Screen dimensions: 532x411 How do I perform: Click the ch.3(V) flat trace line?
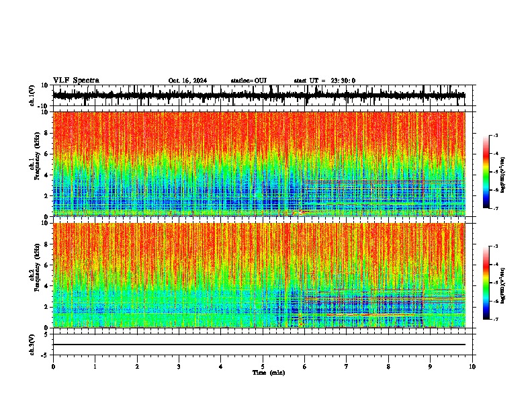(259, 345)
